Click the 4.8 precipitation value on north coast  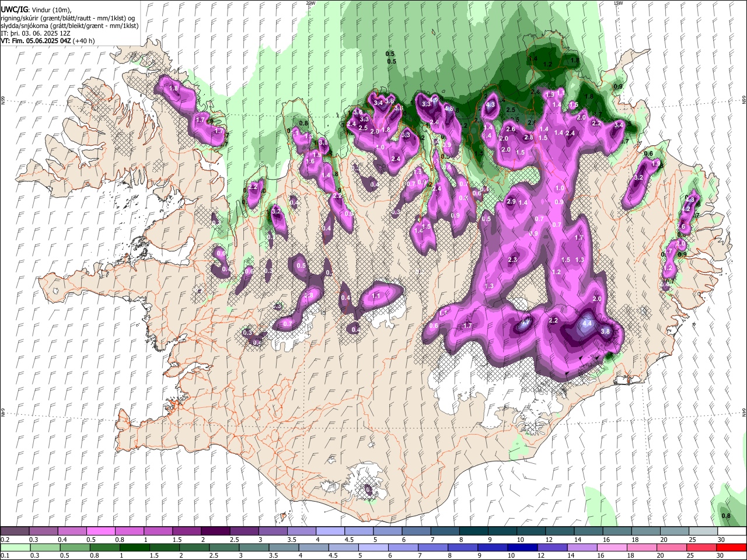coord(449,108)
